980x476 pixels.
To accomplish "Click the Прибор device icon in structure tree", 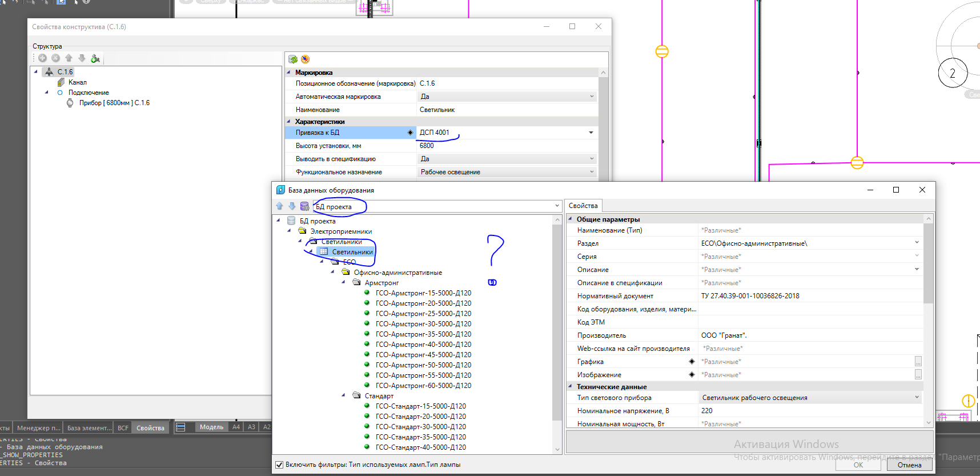I will [70, 103].
